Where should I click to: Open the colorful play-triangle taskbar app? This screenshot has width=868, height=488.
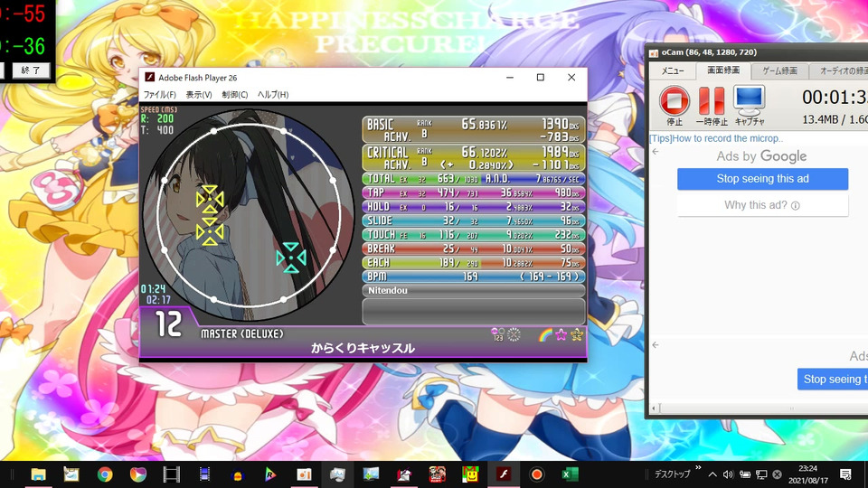tap(137, 474)
